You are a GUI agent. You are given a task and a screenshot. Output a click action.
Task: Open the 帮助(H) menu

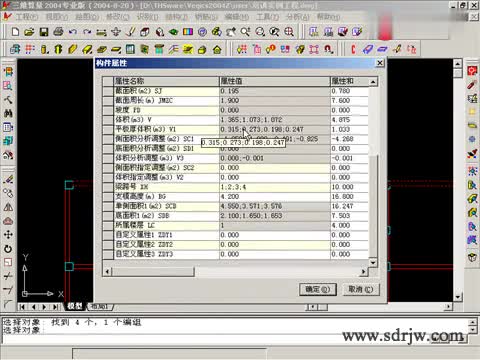(x=328, y=17)
